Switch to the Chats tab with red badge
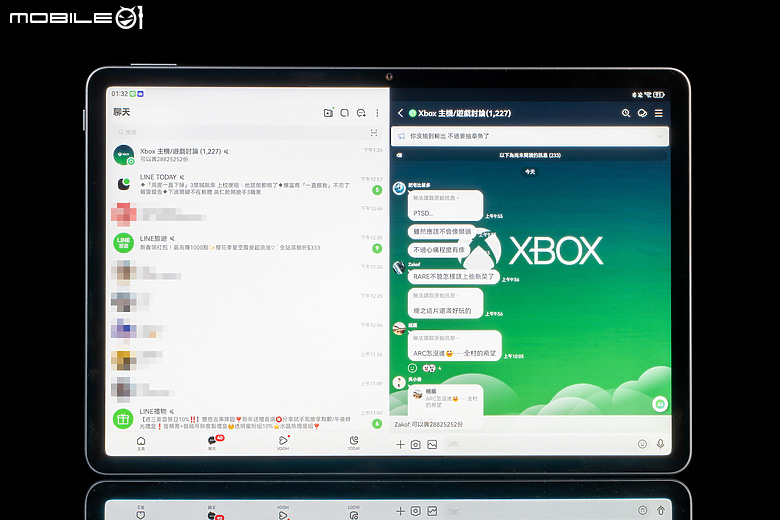The width and height of the screenshot is (780, 520). [214, 443]
